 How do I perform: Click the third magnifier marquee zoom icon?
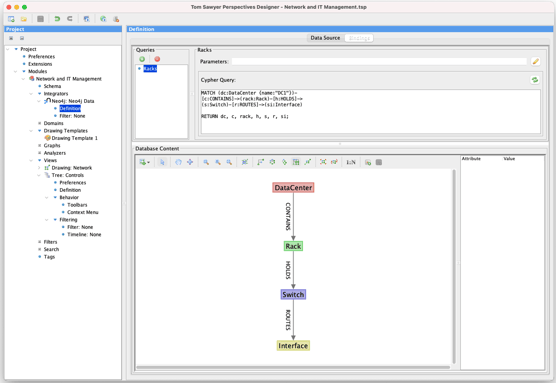click(x=229, y=162)
